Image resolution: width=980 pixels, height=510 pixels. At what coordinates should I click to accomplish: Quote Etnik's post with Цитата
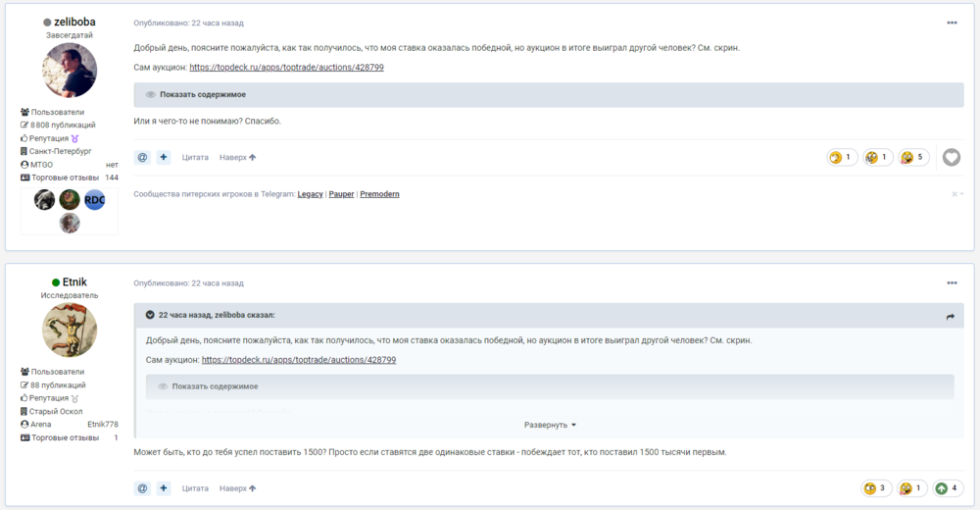195,488
